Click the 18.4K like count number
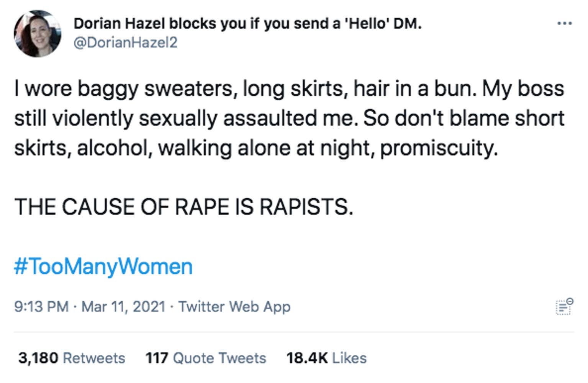Viewport: 588px width, 383px height. (x=307, y=358)
